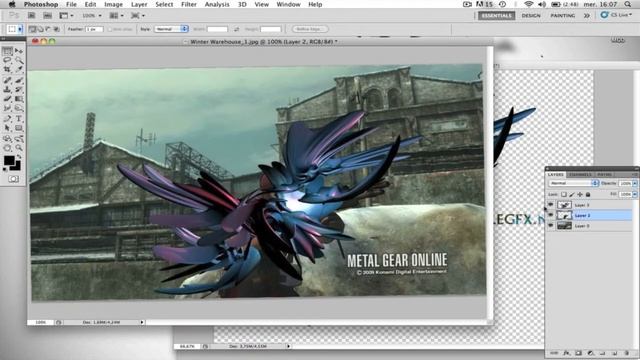Click background color swatch
The height and width of the screenshot is (360, 640).
coord(17,167)
